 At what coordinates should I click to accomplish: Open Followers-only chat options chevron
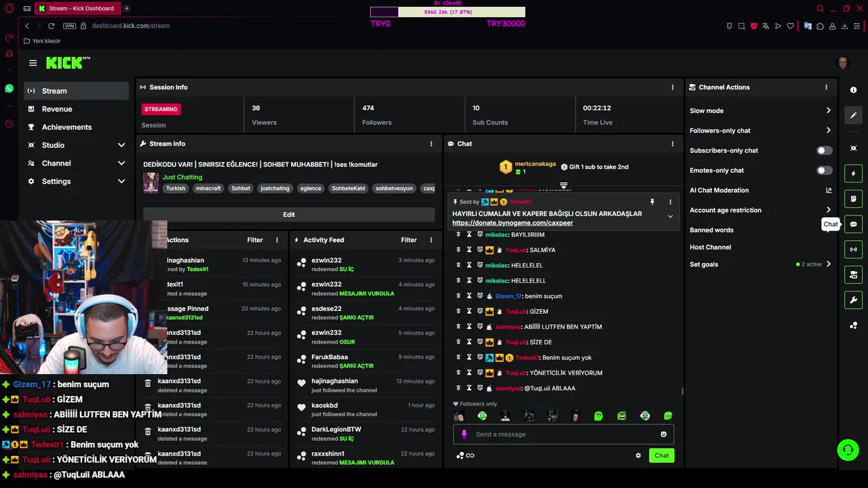[828, 131]
